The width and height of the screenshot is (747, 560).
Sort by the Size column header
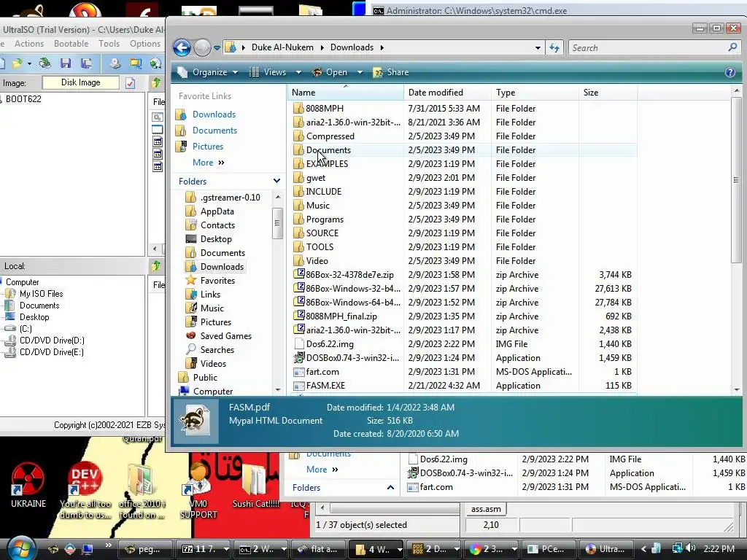608,93
